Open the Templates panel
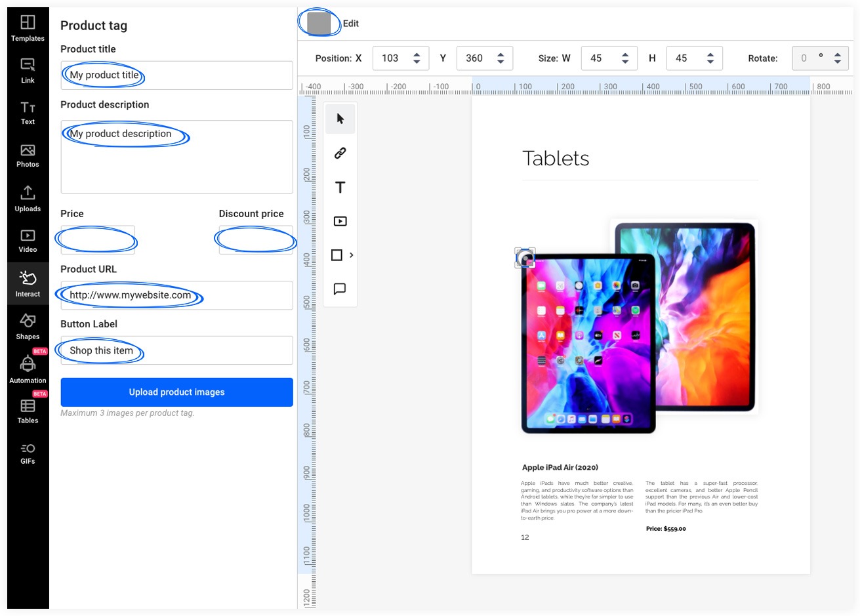The image size is (860, 616). (28, 28)
